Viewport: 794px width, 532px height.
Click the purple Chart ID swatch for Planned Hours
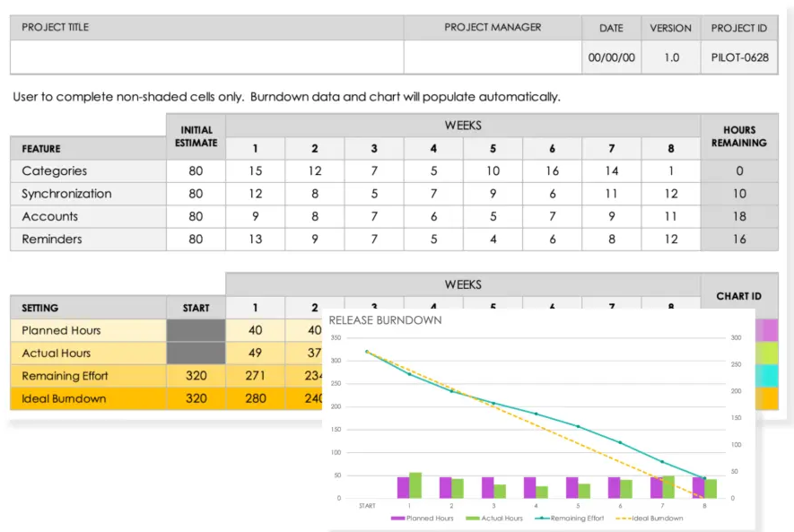point(767,331)
